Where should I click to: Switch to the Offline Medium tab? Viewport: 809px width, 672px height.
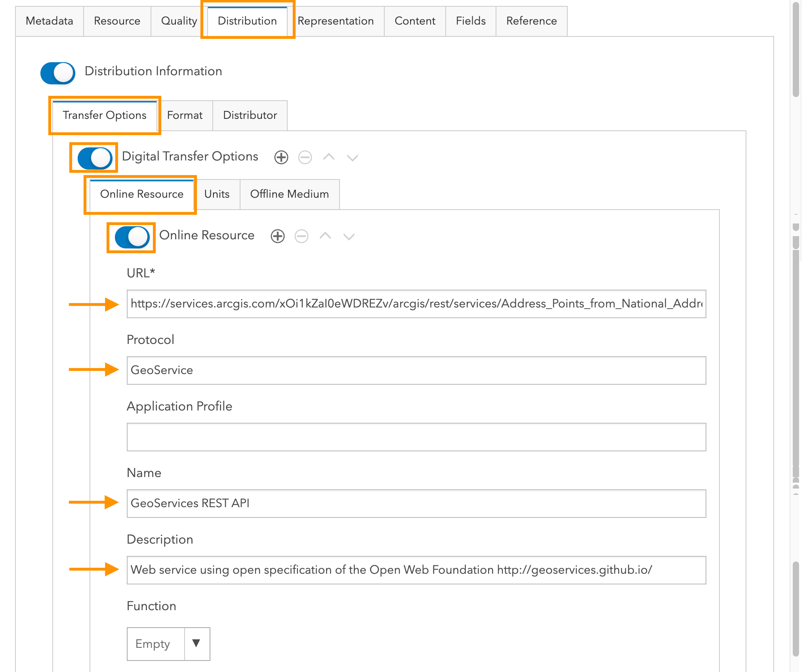(x=289, y=194)
